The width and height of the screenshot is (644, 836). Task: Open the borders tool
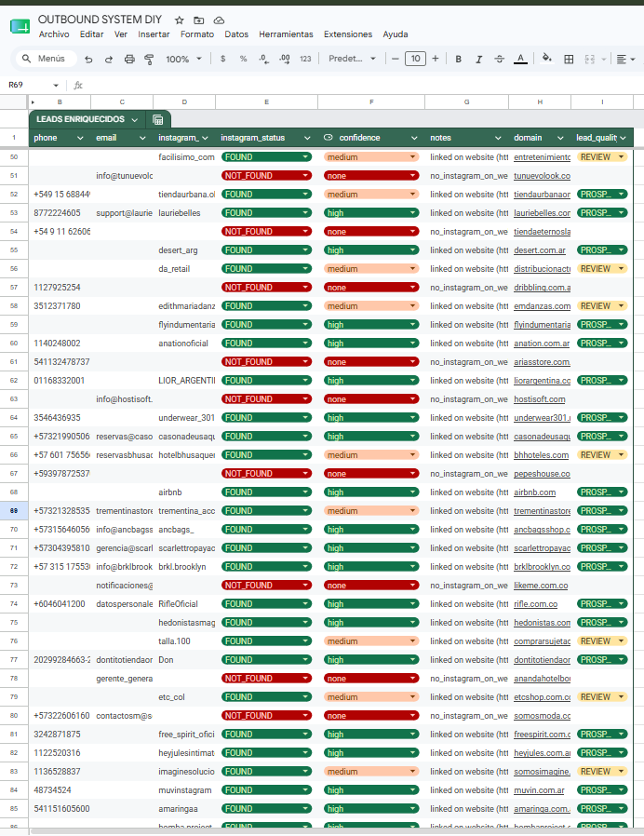tap(569, 60)
